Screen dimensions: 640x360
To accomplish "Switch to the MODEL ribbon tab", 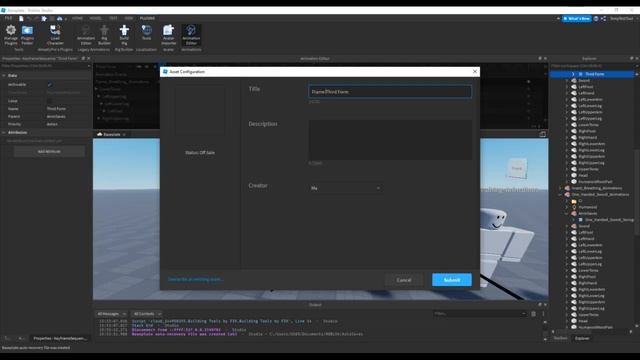I will point(95,18).
